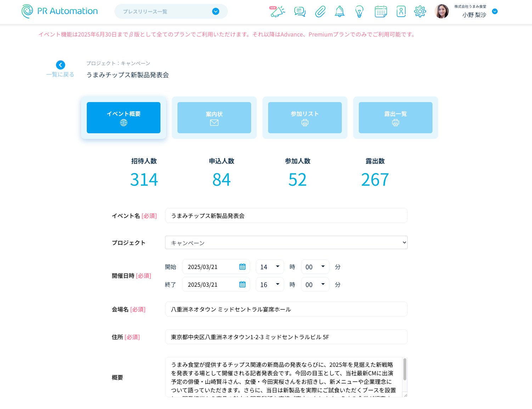Open the settings gear icon

tap(420, 12)
